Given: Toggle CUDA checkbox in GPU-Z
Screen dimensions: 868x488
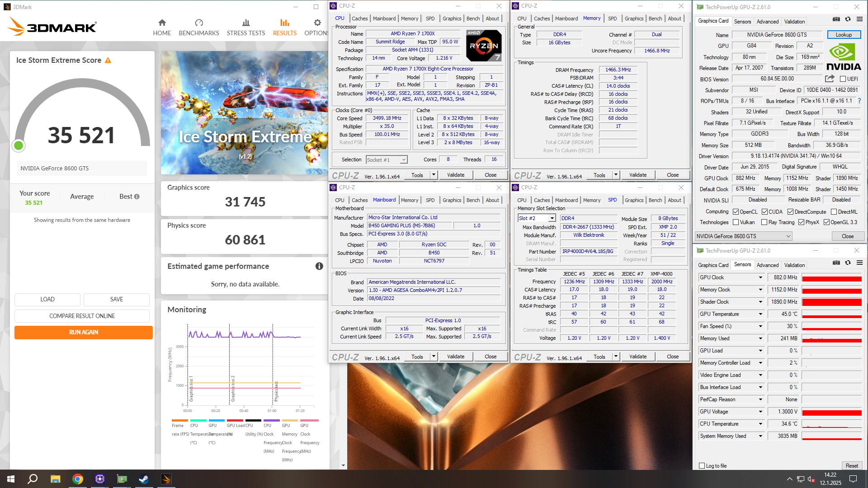Looking at the screenshot, I should point(764,212).
